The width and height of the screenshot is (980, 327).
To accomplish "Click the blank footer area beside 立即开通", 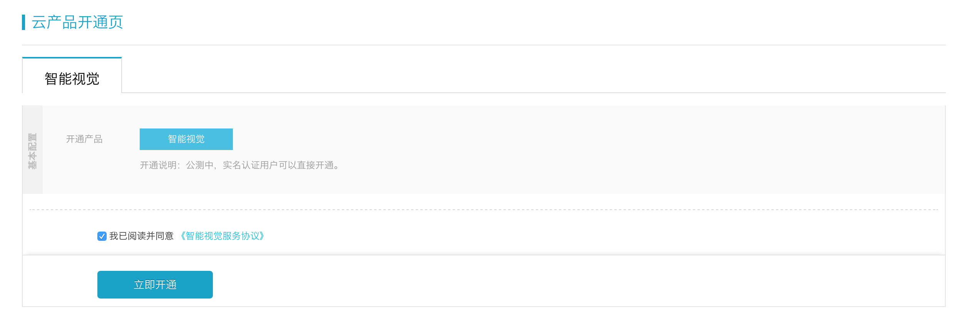I will pos(577,285).
